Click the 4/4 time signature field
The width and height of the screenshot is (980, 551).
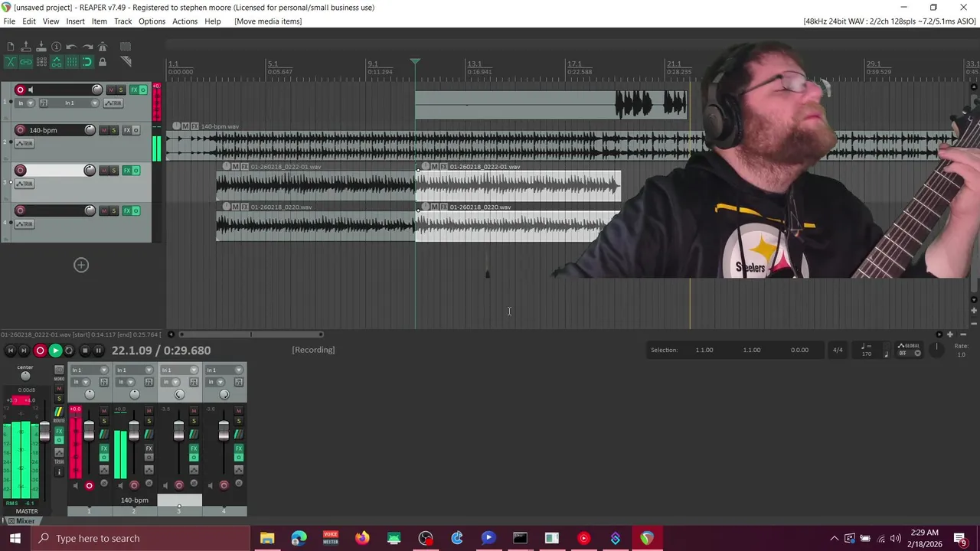coord(838,350)
